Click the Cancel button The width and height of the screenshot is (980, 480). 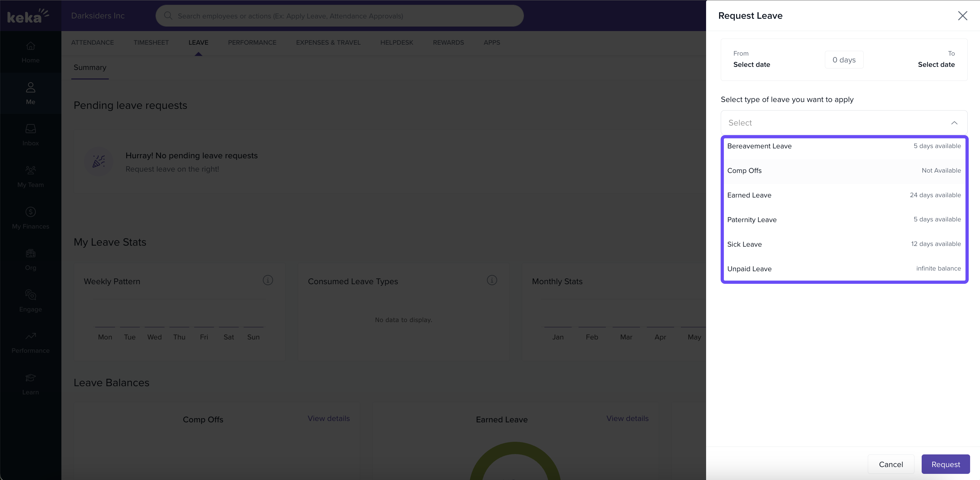[891, 464]
